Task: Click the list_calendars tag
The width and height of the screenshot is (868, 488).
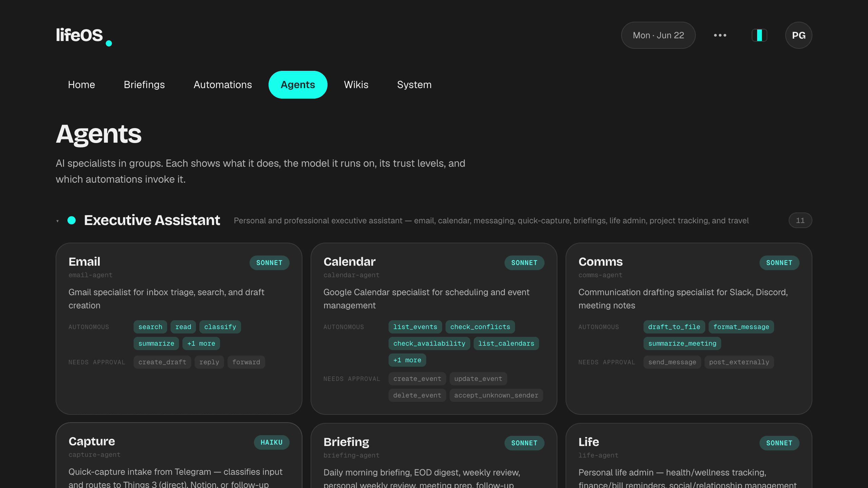Action: click(506, 344)
